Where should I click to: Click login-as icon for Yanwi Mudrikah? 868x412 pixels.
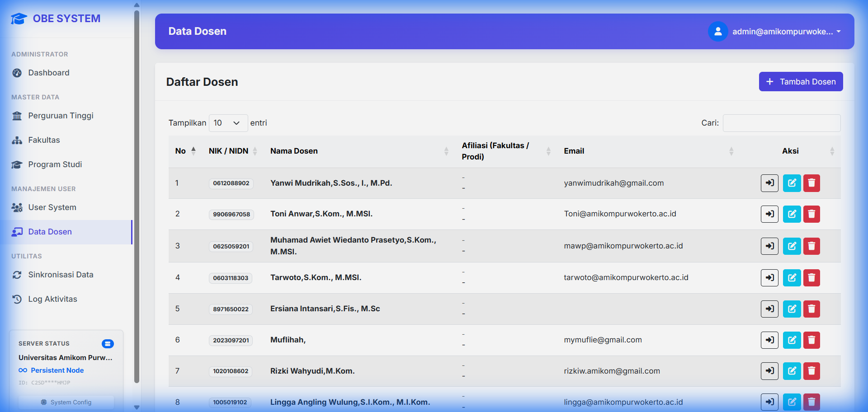point(769,183)
